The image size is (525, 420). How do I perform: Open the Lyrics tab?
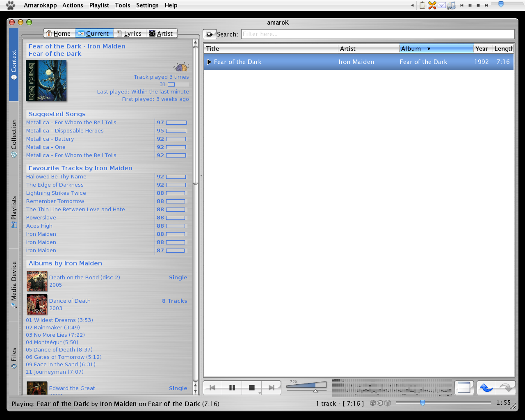(129, 33)
